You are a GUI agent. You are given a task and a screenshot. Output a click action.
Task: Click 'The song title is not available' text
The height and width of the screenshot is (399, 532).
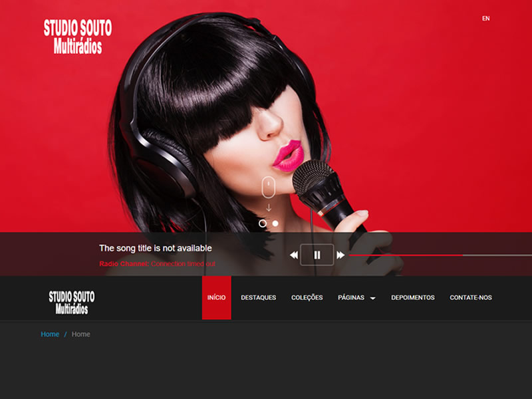point(156,248)
